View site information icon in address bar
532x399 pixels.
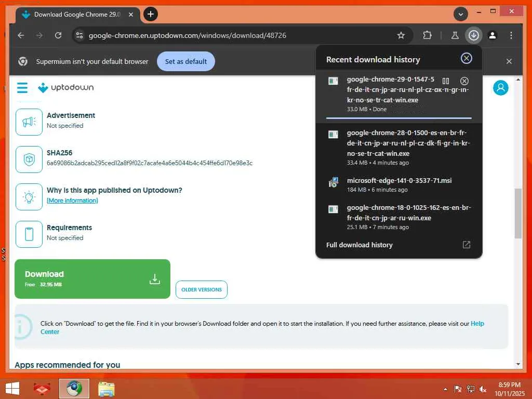click(x=79, y=35)
